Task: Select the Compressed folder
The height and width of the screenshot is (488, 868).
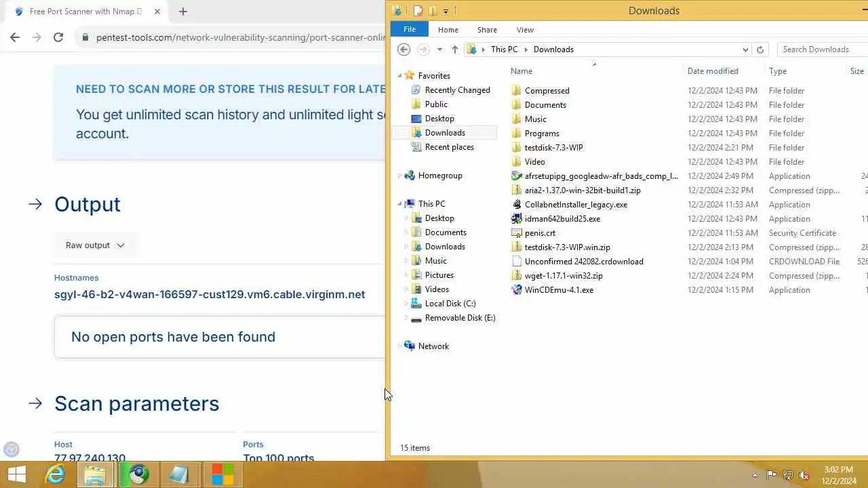Action: coord(547,91)
